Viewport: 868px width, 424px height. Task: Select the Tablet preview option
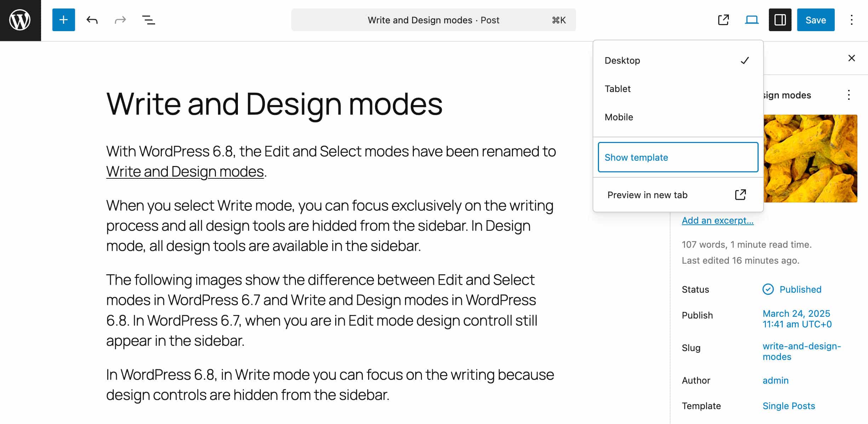tap(617, 89)
